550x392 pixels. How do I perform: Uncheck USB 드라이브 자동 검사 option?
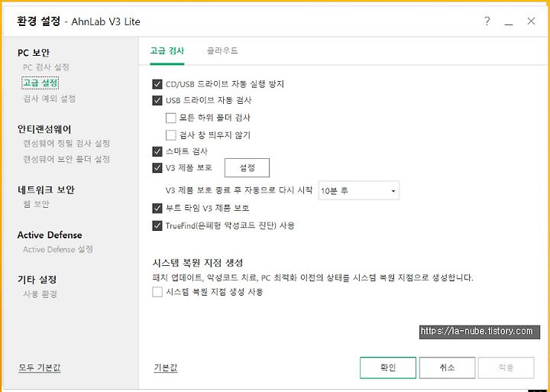157,100
